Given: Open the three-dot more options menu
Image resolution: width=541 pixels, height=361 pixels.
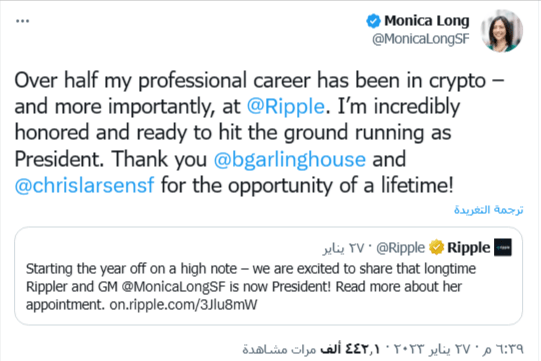Looking at the screenshot, I should click(22, 21).
